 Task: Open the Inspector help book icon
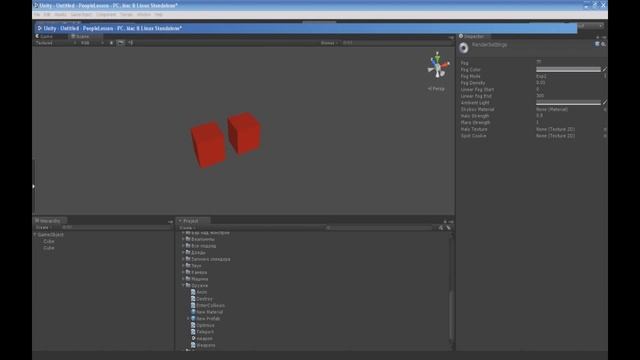[597, 44]
